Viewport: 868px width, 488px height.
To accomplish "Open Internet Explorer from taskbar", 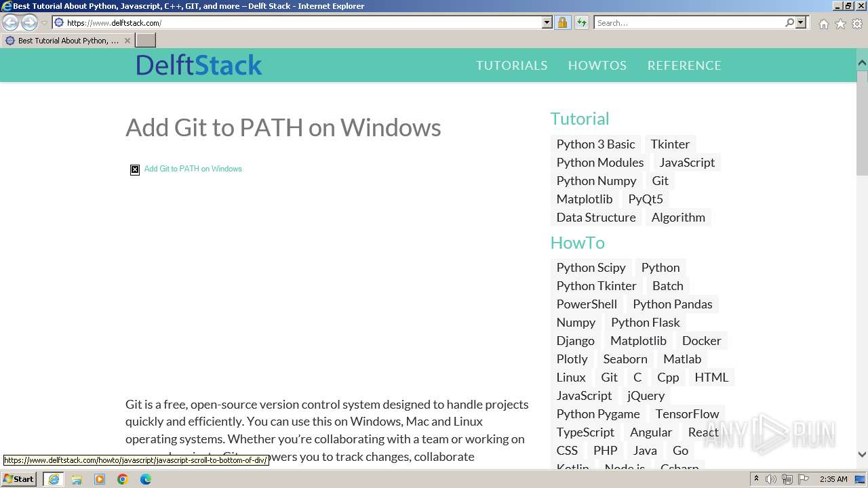I will pyautogui.click(x=54, y=479).
